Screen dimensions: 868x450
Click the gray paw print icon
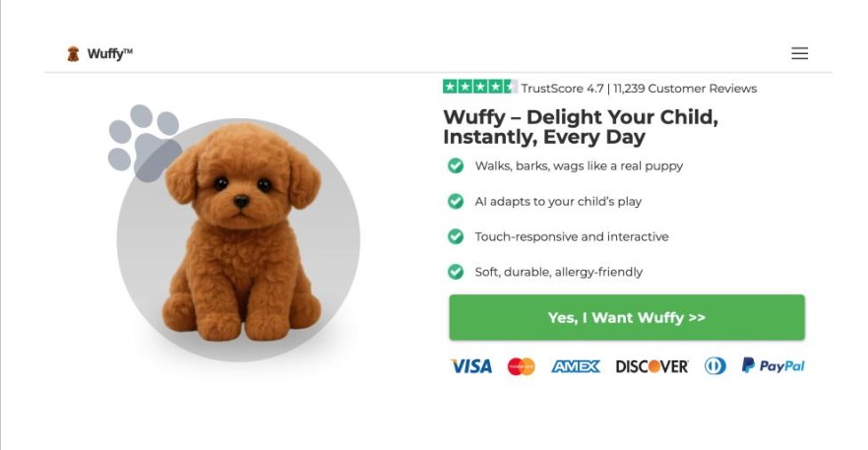pos(144,143)
